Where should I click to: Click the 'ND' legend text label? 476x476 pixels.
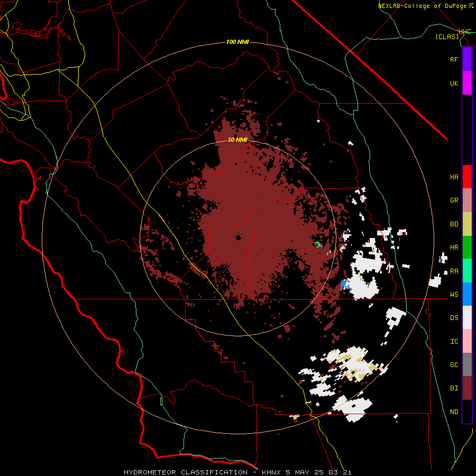pos(454,412)
